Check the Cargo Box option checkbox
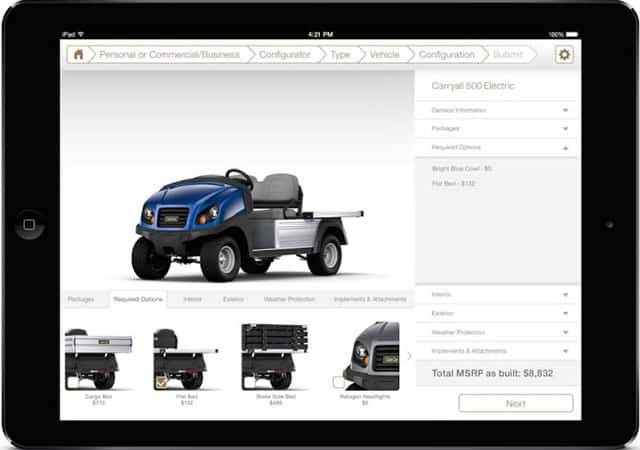This screenshot has width=640, height=450. 73,382
